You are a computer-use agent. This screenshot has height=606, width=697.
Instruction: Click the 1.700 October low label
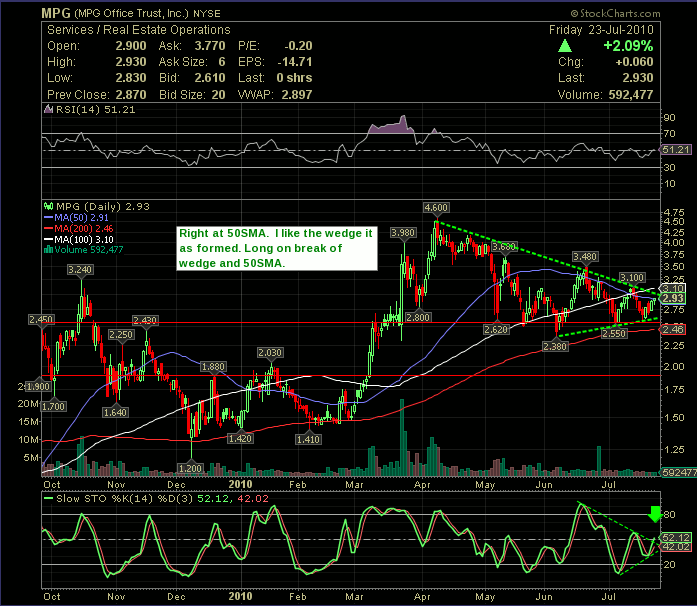pos(53,406)
